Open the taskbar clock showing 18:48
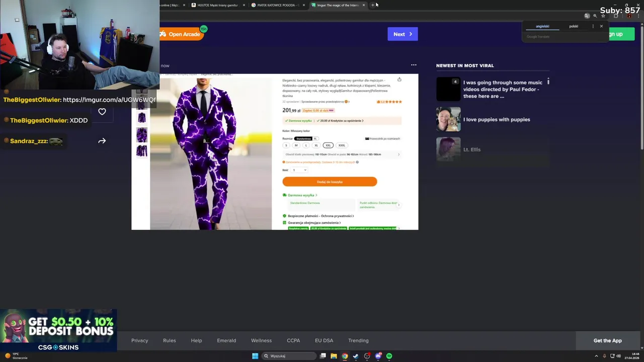The image size is (644, 362). point(632,356)
